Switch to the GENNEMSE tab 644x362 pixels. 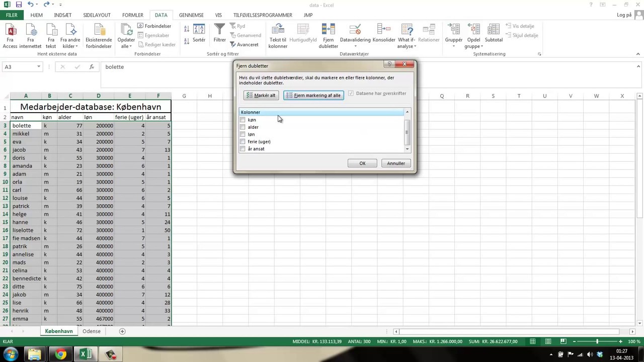pos(191,15)
